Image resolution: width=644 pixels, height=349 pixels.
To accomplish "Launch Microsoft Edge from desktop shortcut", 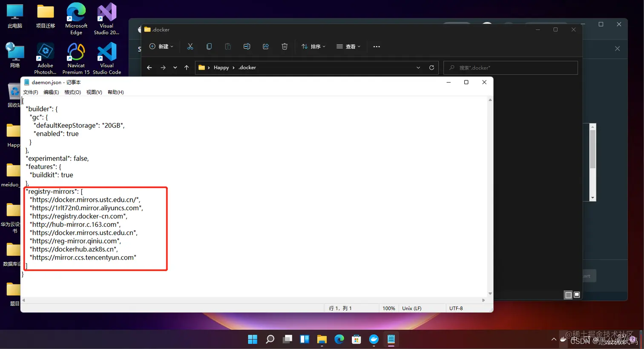I will point(76,19).
